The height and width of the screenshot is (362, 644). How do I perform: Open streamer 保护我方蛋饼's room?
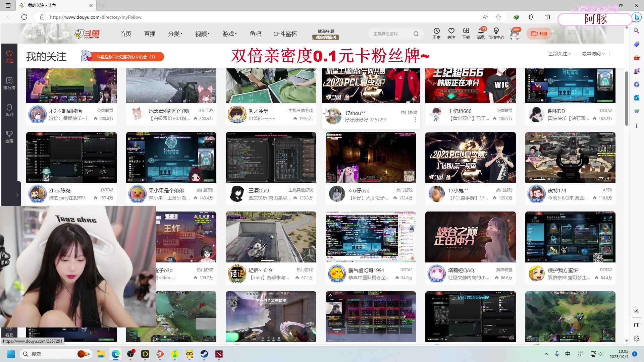point(563,270)
